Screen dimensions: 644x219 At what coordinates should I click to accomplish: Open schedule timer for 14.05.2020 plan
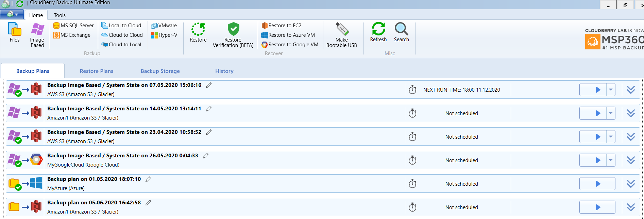pos(412,113)
